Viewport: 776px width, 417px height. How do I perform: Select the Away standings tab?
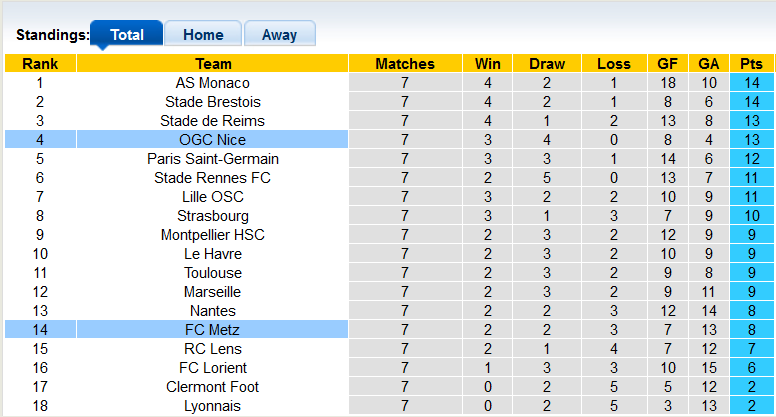pyautogui.click(x=279, y=34)
